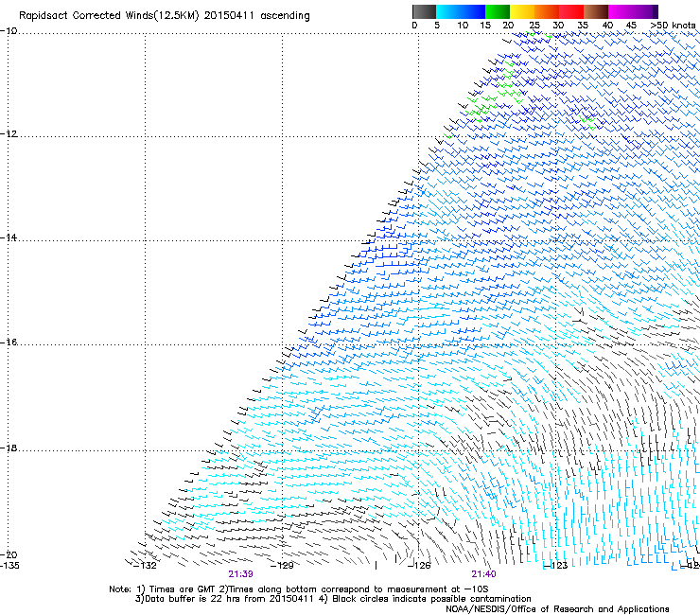Image resolution: width=700 pixels, height=615 pixels.
Task: Click the 'Times are GMT' note line
Action: [x=299, y=589]
